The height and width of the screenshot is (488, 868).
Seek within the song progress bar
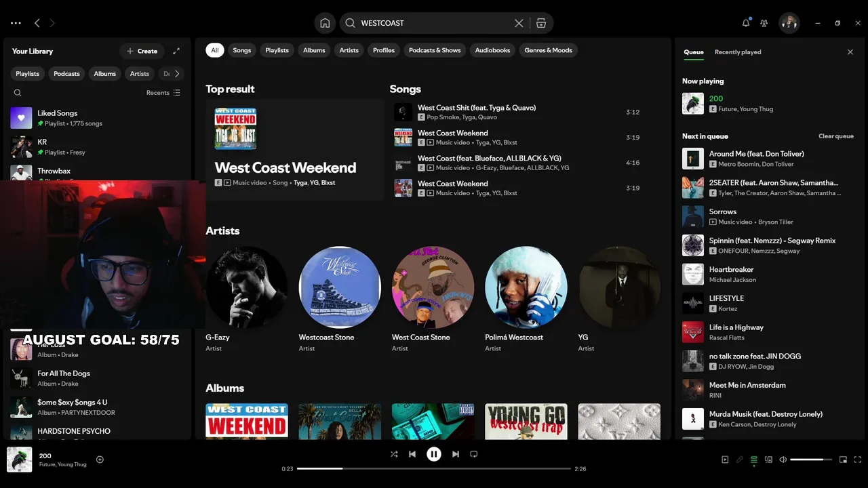(x=434, y=468)
